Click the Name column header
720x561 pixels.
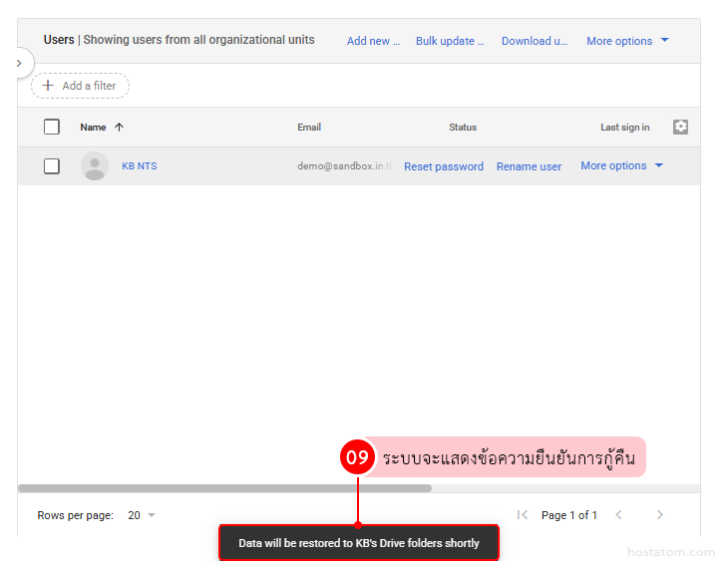(x=93, y=127)
